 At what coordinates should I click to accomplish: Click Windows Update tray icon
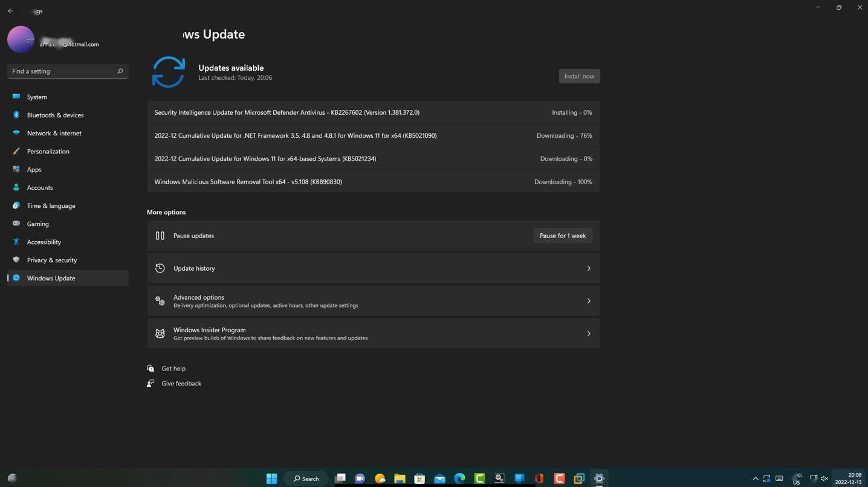click(x=766, y=479)
